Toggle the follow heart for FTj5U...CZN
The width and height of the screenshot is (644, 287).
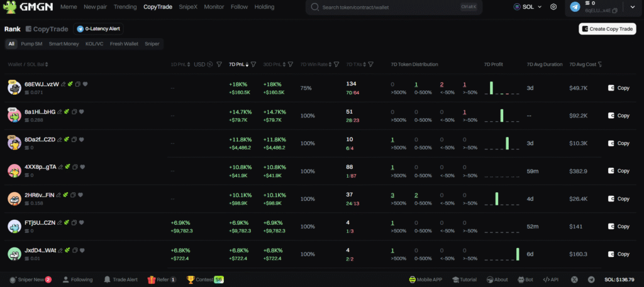point(81,223)
